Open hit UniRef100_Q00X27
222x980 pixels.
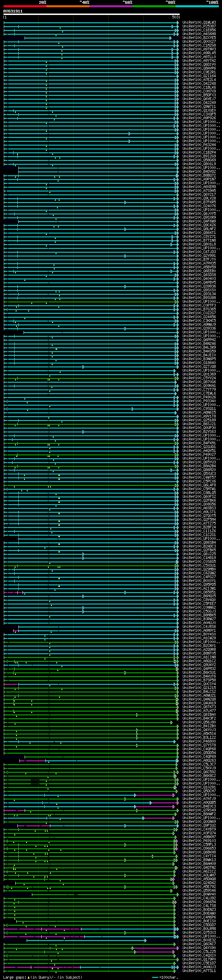click(x=199, y=41)
